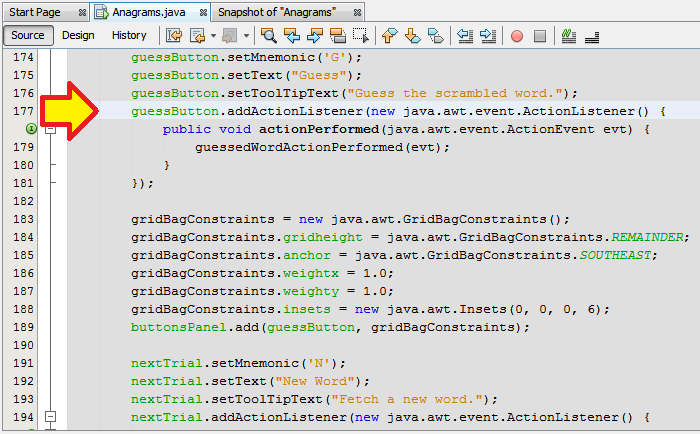Screen dimensions: 700x434
Task: Click Find Previous Occurrence icon
Action: pos(292,35)
